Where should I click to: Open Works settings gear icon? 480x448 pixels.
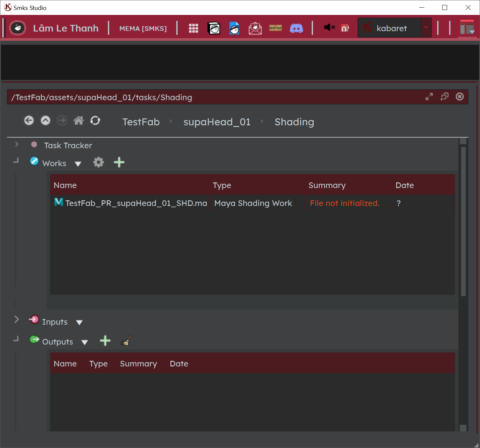pyautogui.click(x=99, y=162)
